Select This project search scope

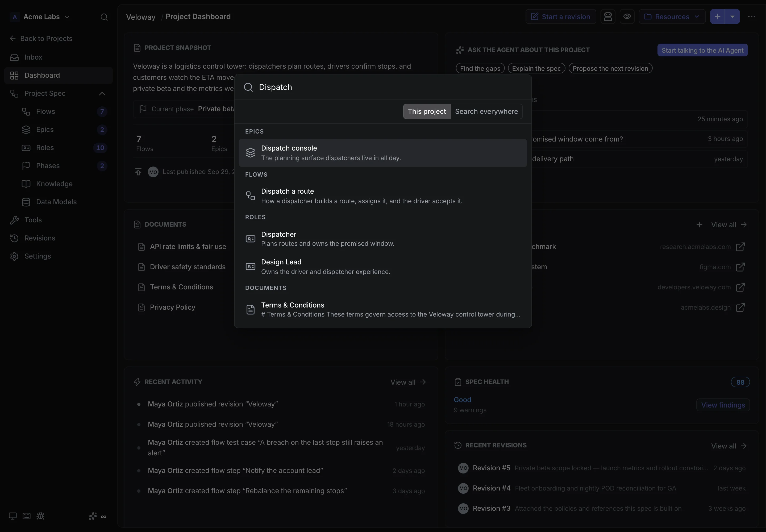[427, 111]
